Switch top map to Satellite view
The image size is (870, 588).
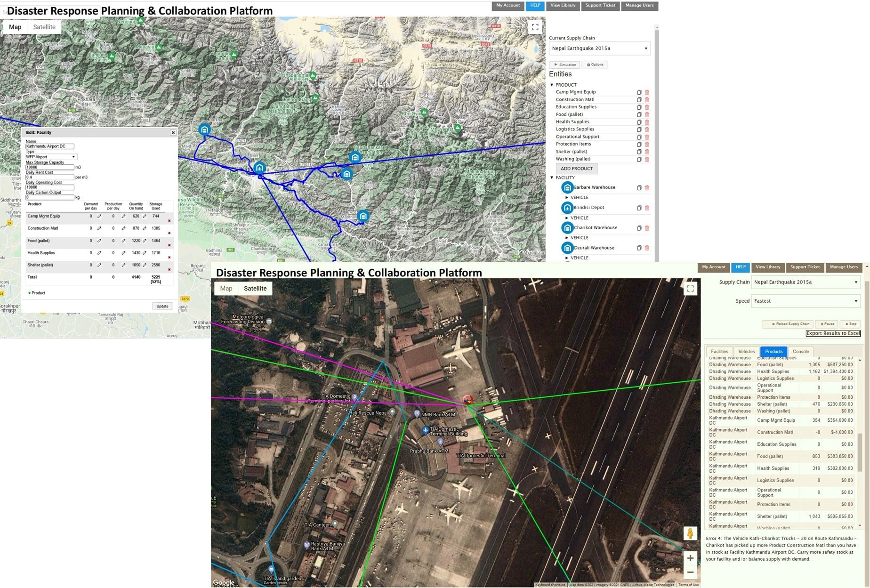[x=44, y=27]
